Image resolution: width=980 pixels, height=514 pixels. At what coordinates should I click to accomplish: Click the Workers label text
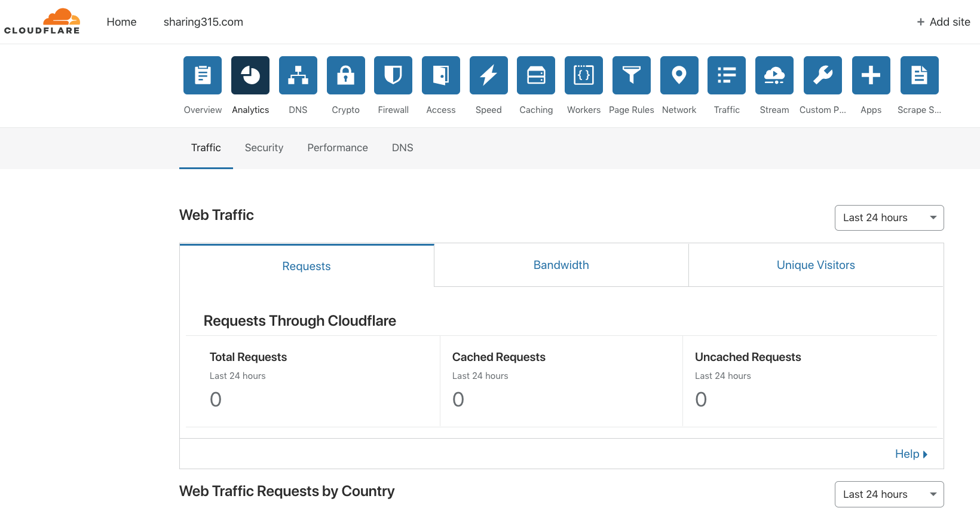[584, 110]
